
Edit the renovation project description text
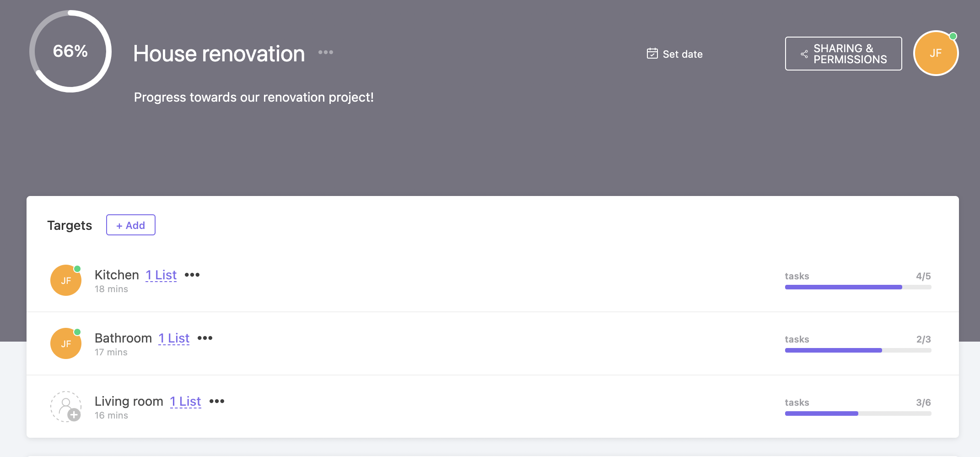[253, 97]
